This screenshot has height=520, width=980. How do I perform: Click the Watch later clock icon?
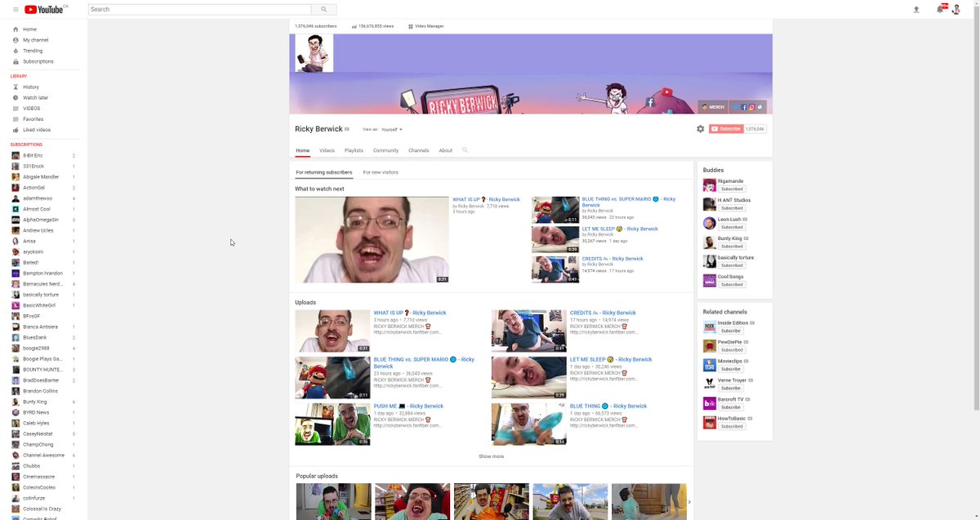[16, 97]
